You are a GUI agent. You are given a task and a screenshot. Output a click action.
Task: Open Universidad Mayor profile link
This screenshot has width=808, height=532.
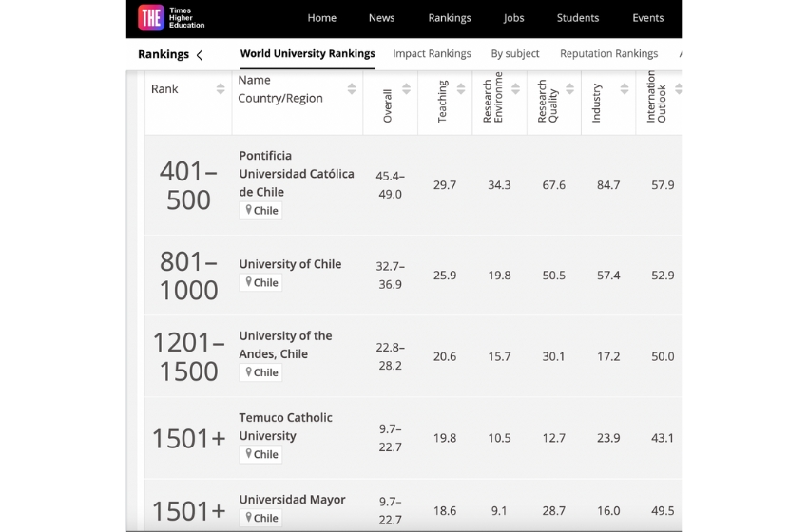[292, 500]
